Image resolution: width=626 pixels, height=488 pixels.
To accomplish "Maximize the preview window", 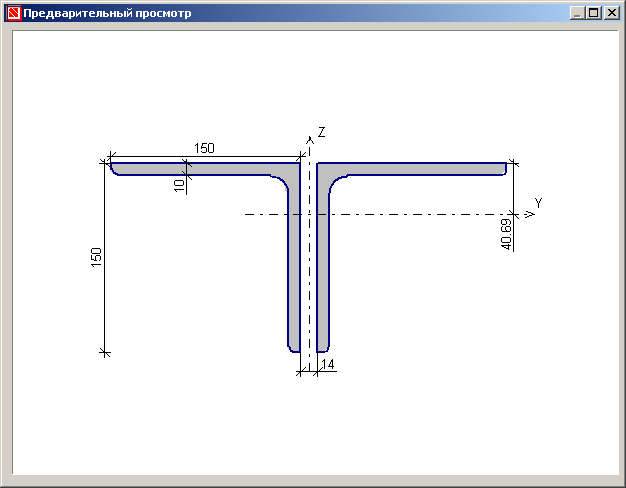I will 593,14.
